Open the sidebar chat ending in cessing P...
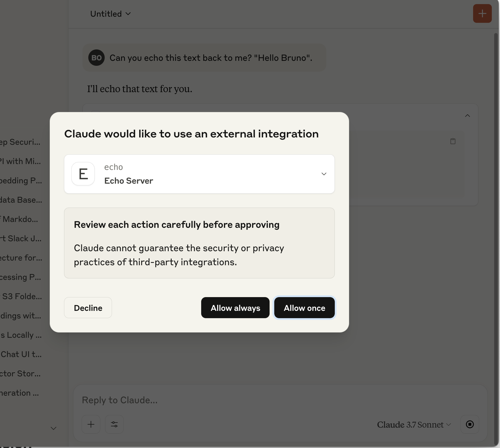Image resolution: width=500 pixels, height=448 pixels. [20, 277]
